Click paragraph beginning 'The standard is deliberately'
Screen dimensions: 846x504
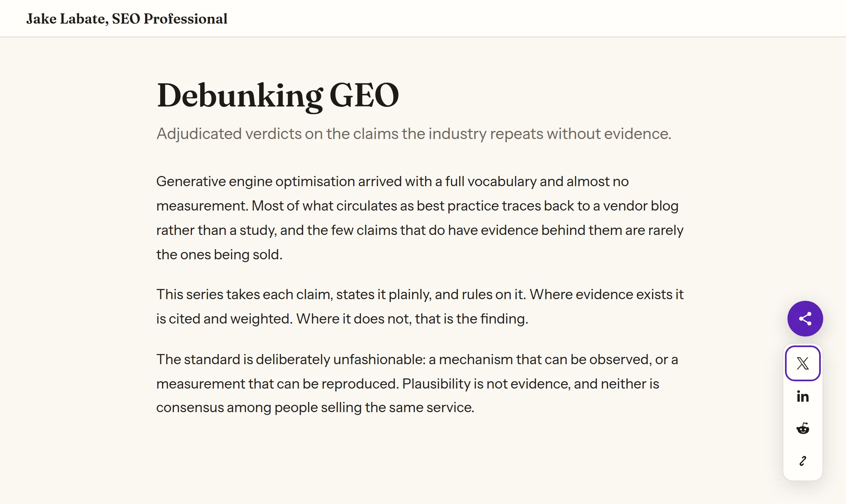pos(417,383)
